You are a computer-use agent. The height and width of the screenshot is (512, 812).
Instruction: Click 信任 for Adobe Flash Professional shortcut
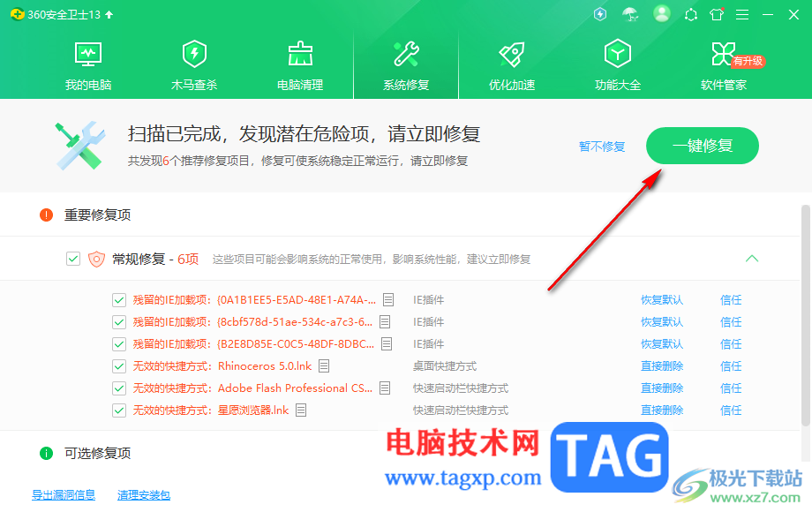point(731,388)
